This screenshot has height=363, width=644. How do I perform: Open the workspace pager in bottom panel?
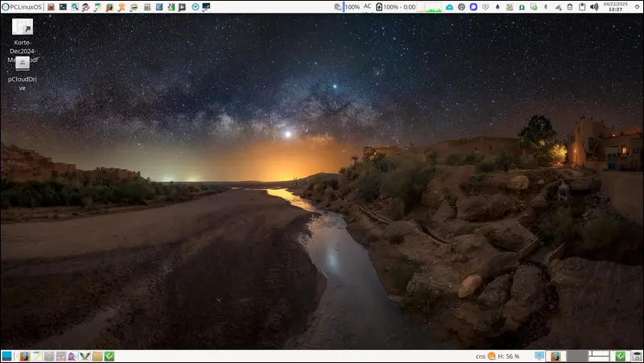[x=588, y=356]
